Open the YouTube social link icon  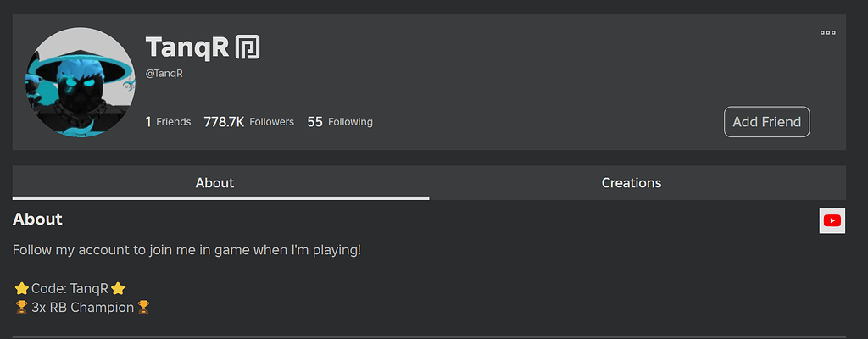click(832, 220)
